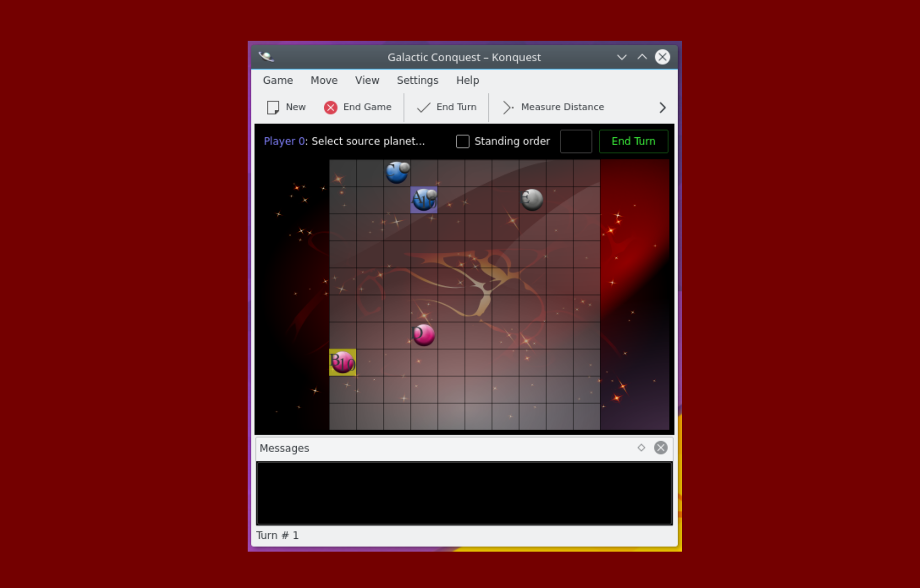Open the View menu
920x588 pixels.
[x=367, y=80]
